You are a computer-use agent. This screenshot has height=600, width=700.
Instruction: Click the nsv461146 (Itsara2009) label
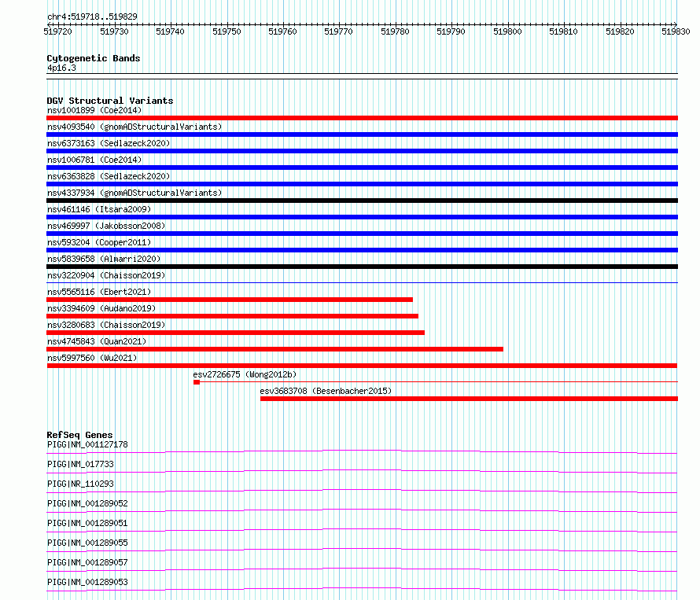[x=99, y=209]
